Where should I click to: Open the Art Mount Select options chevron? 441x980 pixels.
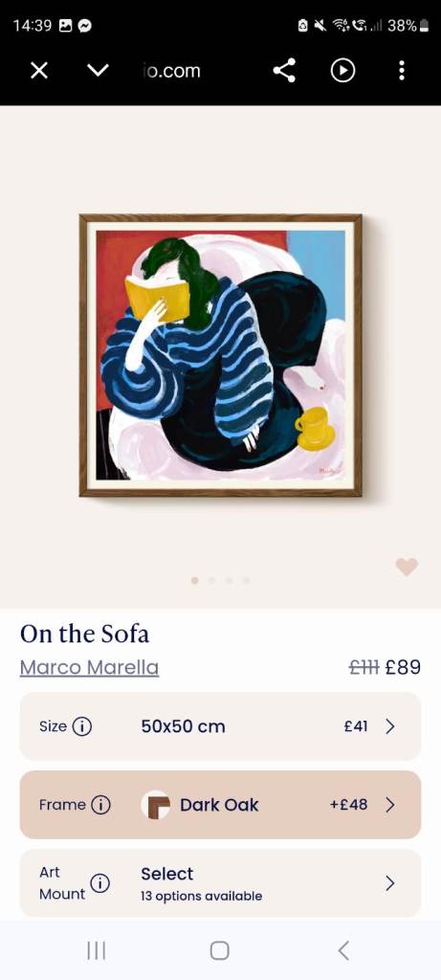pyautogui.click(x=390, y=882)
